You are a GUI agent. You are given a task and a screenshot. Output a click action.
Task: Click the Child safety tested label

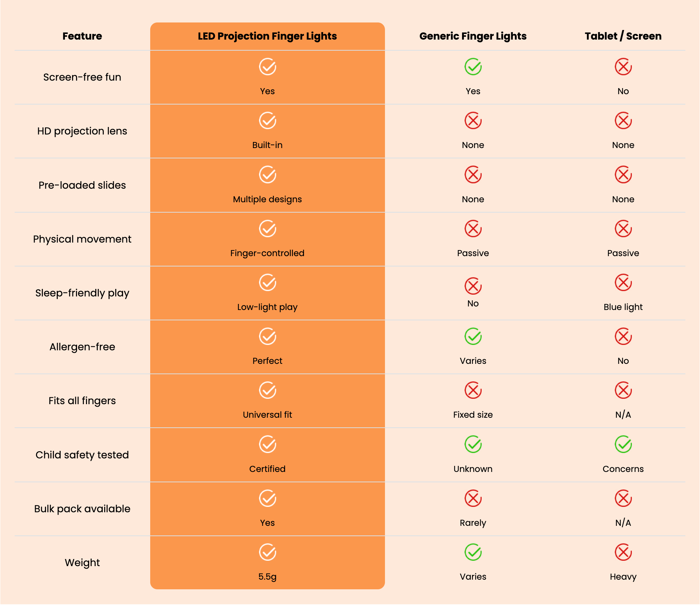[x=82, y=455]
